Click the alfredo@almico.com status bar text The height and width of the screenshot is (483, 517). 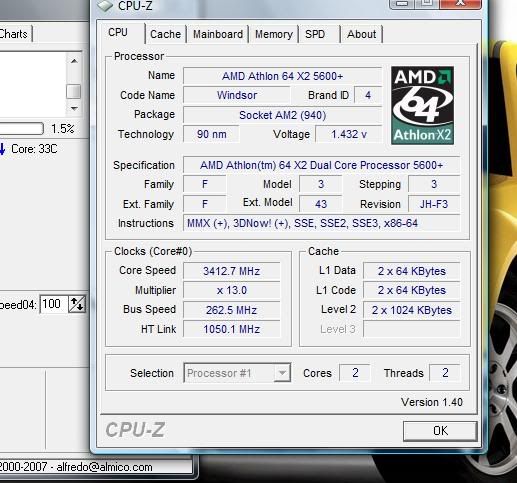point(104,467)
